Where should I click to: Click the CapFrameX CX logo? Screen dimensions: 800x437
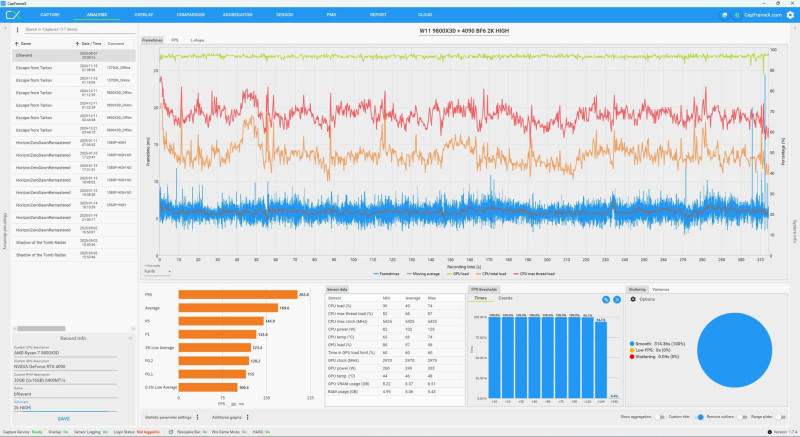pos(13,15)
